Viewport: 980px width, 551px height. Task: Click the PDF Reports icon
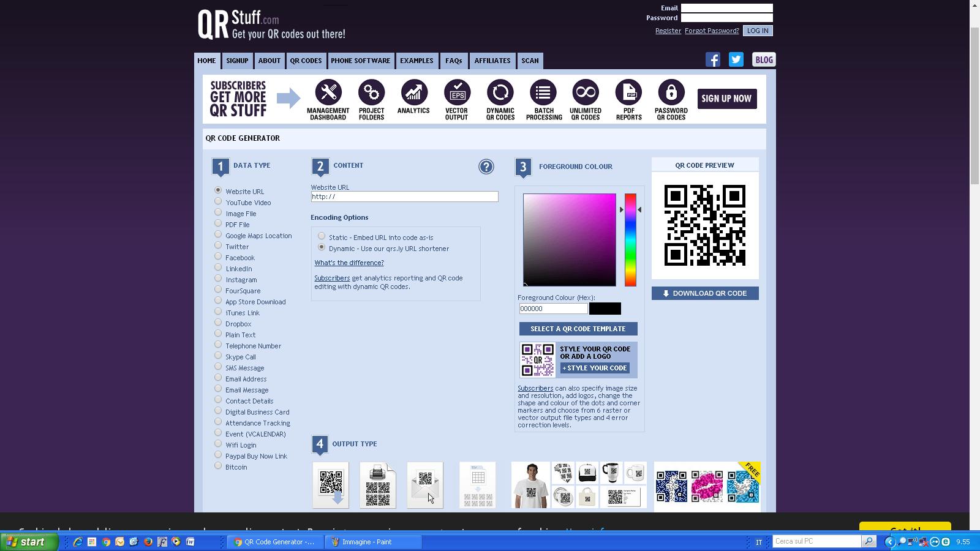tap(628, 92)
